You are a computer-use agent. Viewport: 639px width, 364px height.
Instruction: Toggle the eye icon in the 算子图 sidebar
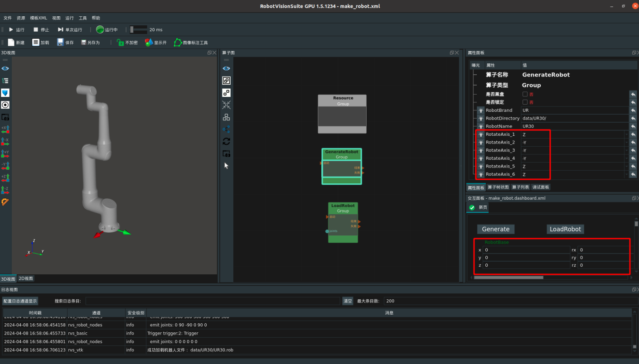tap(226, 68)
